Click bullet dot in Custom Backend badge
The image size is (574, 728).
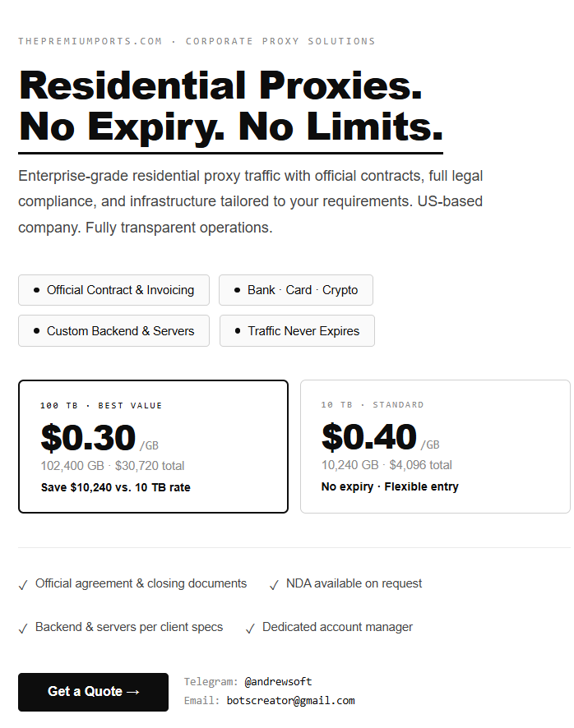(x=36, y=331)
